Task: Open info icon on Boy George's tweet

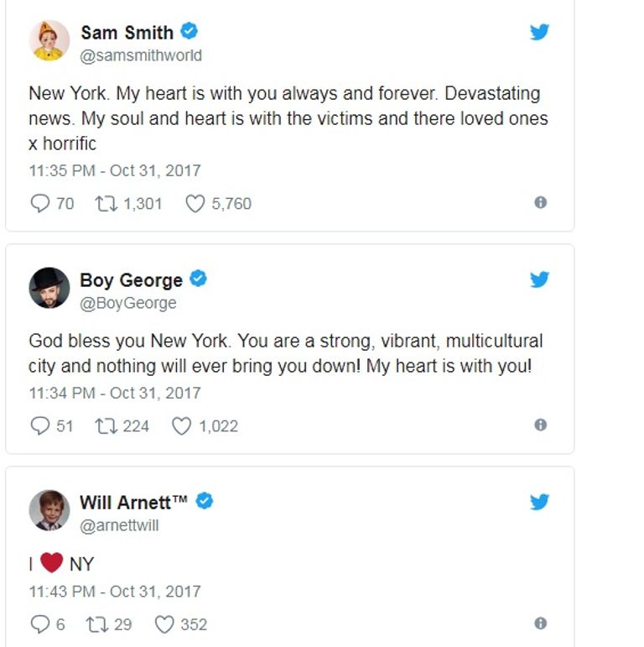Action: click(x=541, y=425)
